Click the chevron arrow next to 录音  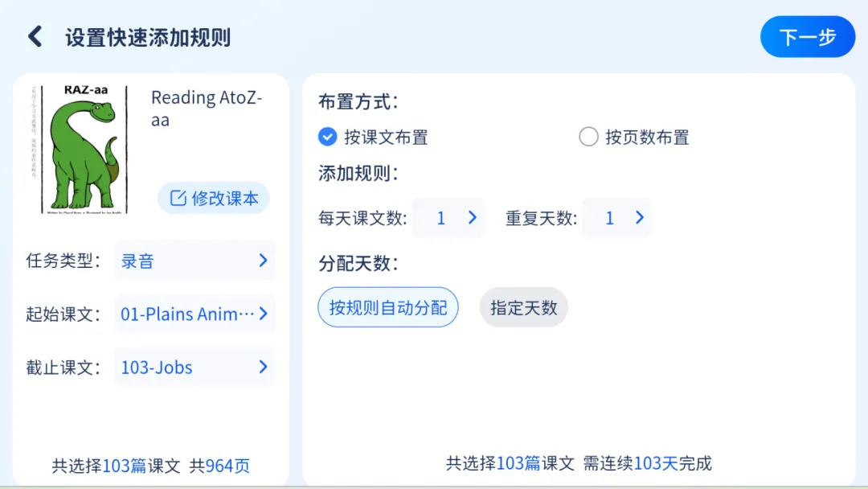click(263, 261)
